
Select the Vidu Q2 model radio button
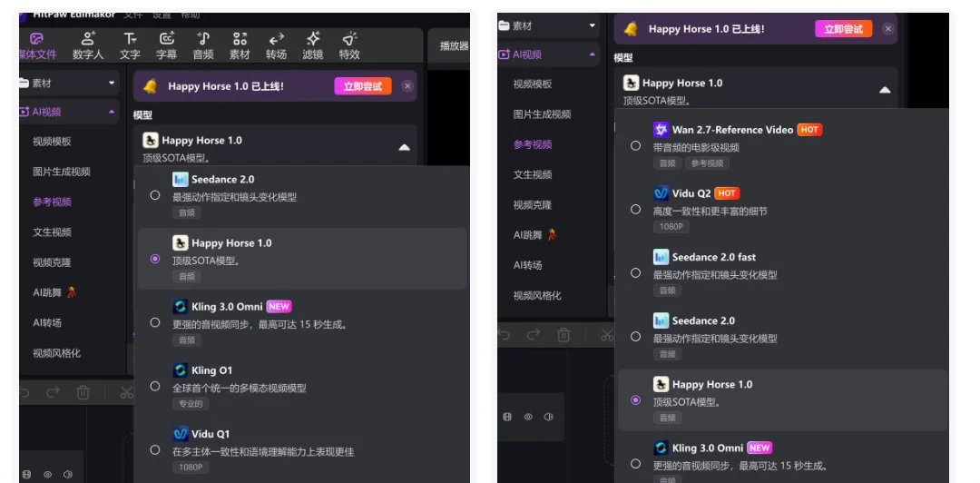(635, 210)
